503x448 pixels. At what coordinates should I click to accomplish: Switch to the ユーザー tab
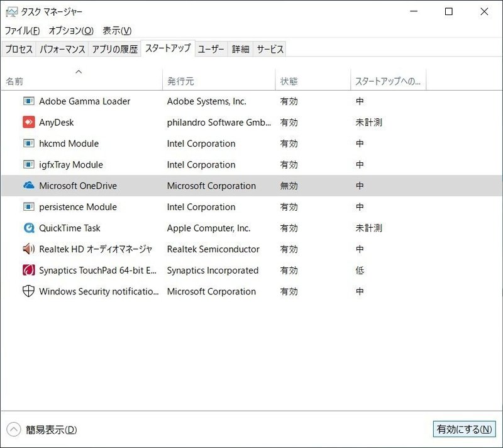click(211, 49)
